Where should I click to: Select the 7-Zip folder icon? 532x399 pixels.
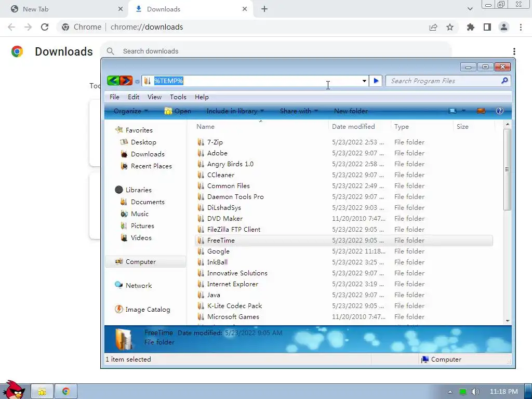tap(201, 142)
